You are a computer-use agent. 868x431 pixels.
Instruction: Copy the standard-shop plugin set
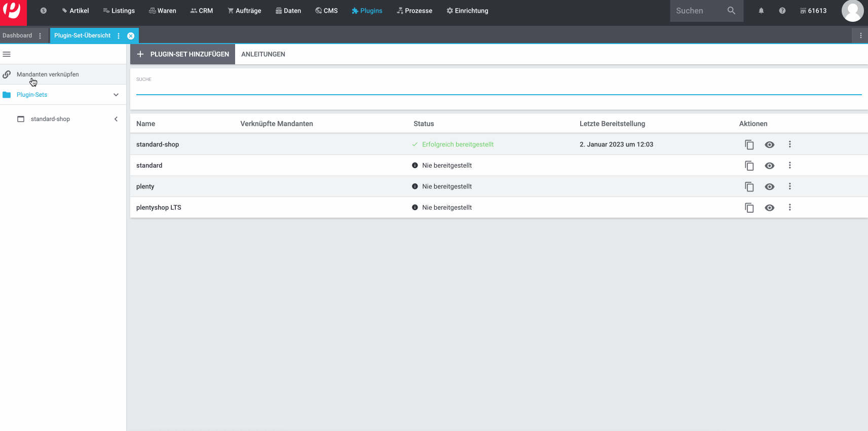pyautogui.click(x=749, y=145)
